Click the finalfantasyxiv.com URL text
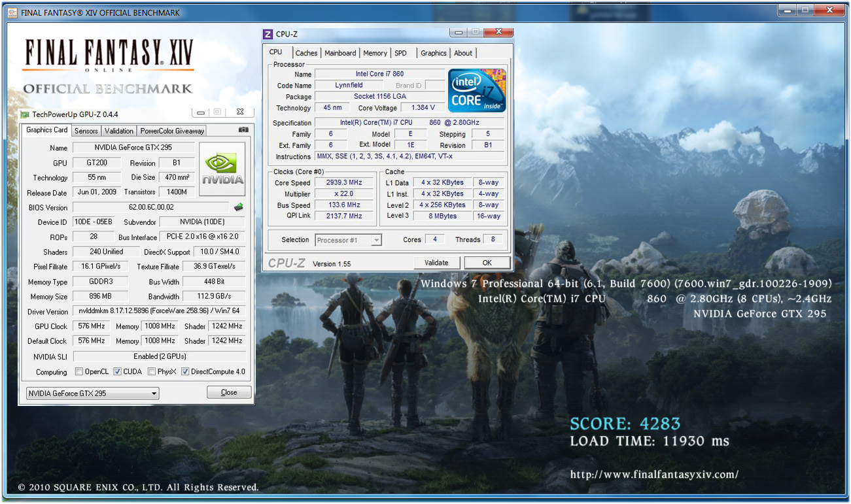This screenshot has height=504, width=851. (x=654, y=475)
